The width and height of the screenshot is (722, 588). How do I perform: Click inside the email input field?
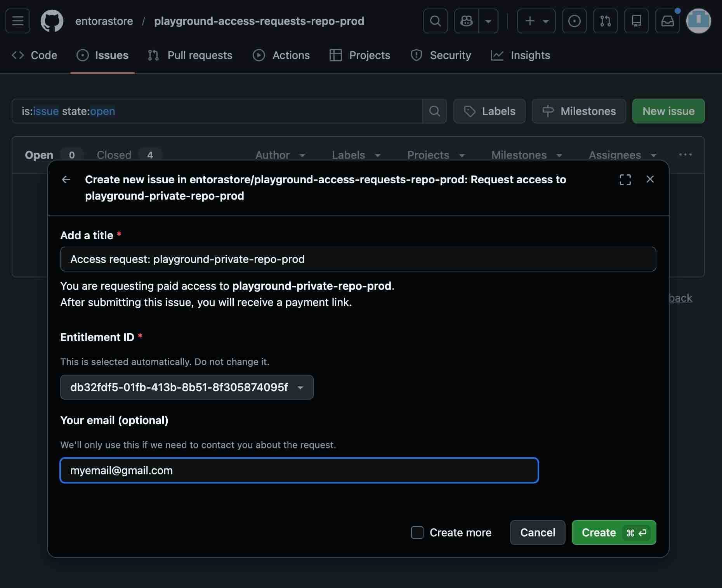point(299,470)
